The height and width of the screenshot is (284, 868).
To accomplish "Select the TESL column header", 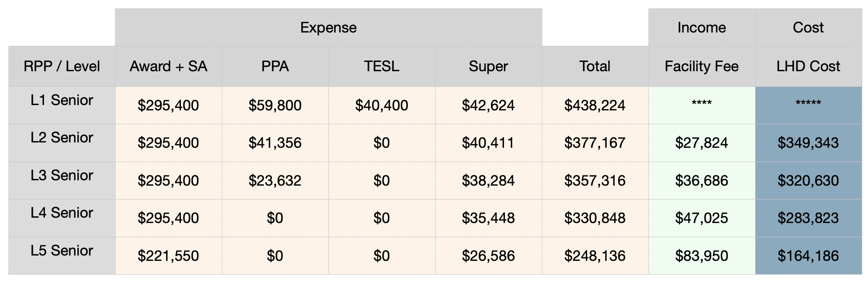I will point(381,66).
